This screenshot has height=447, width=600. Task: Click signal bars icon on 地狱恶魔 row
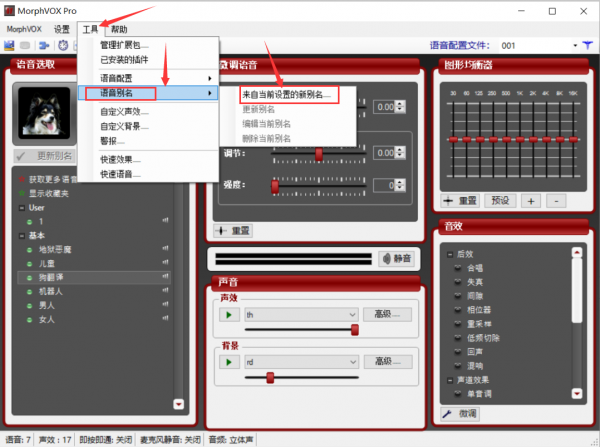click(165, 248)
